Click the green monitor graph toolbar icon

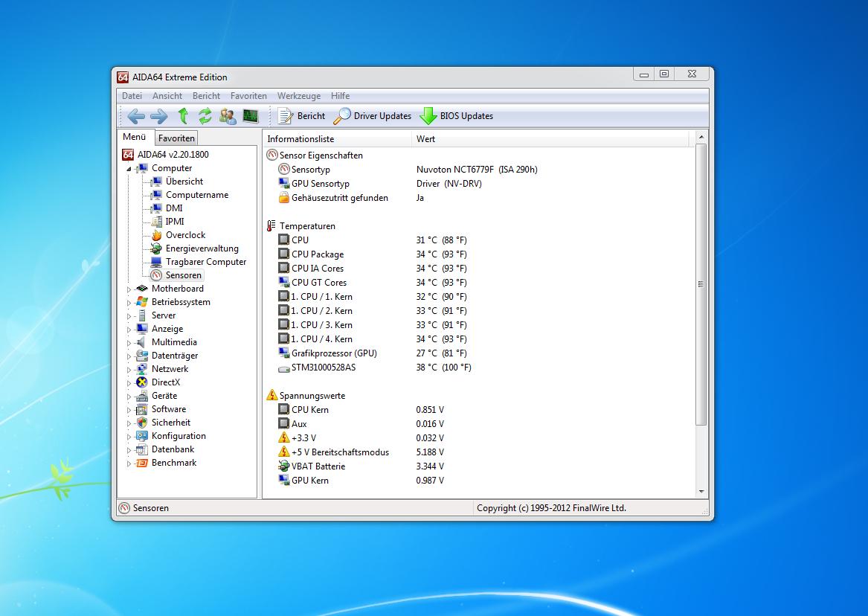tap(250, 116)
